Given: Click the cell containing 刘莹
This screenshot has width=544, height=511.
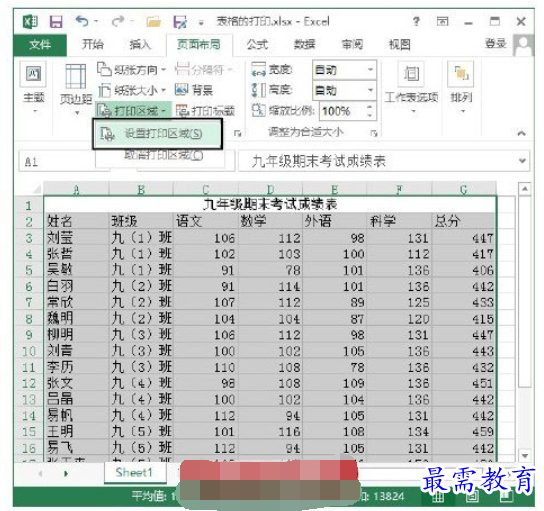Looking at the screenshot, I should click(76, 238).
